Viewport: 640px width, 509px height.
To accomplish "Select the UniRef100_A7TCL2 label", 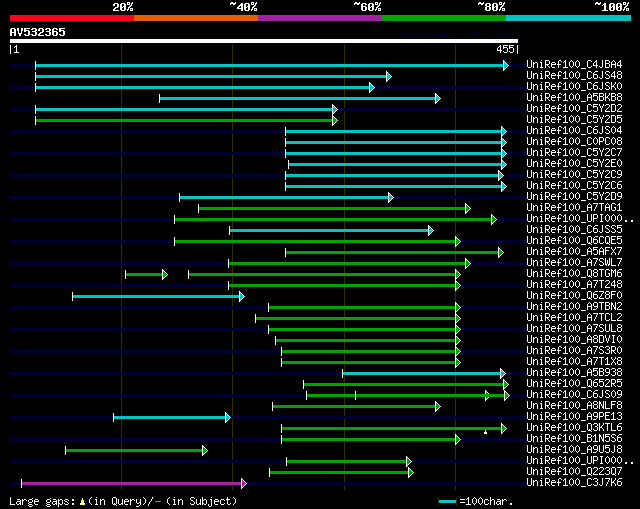I will (574, 318).
